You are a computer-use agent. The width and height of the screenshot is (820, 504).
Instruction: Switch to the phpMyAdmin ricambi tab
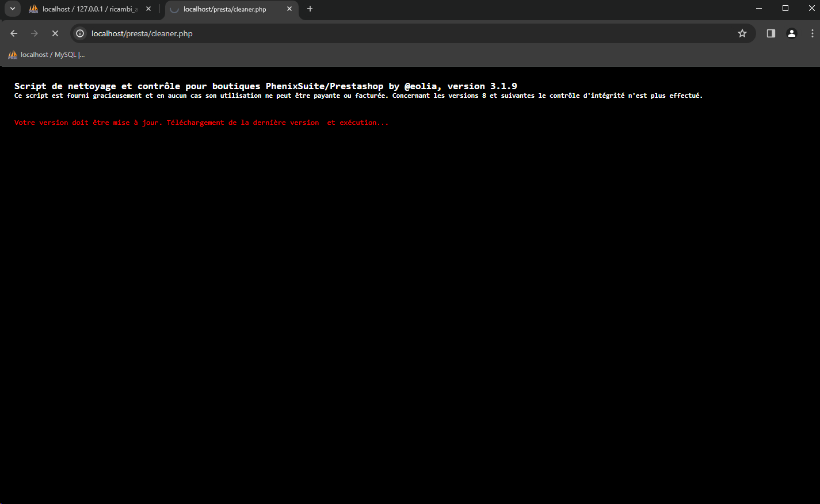[89, 9]
